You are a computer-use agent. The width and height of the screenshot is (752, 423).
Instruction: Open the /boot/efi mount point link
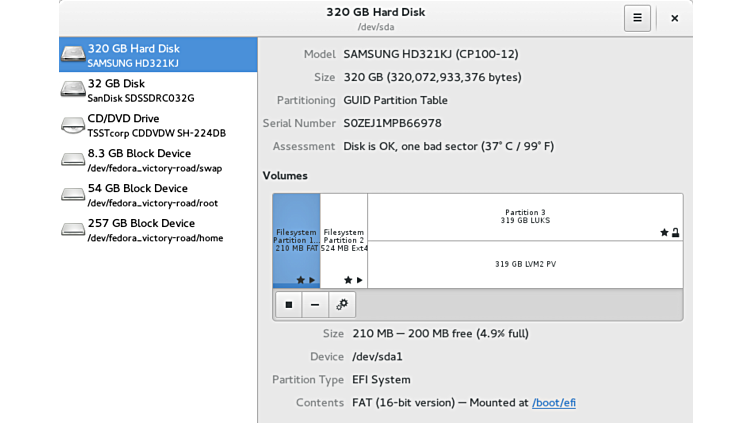click(x=553, y=403)
